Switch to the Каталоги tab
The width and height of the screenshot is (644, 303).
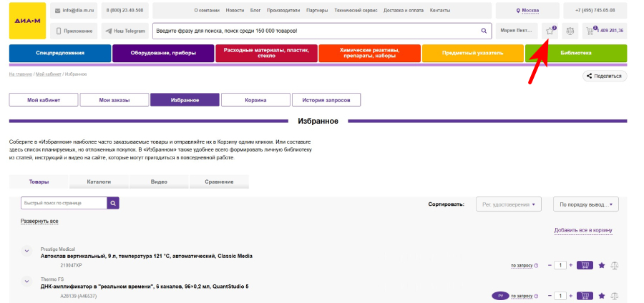point(99,182)
